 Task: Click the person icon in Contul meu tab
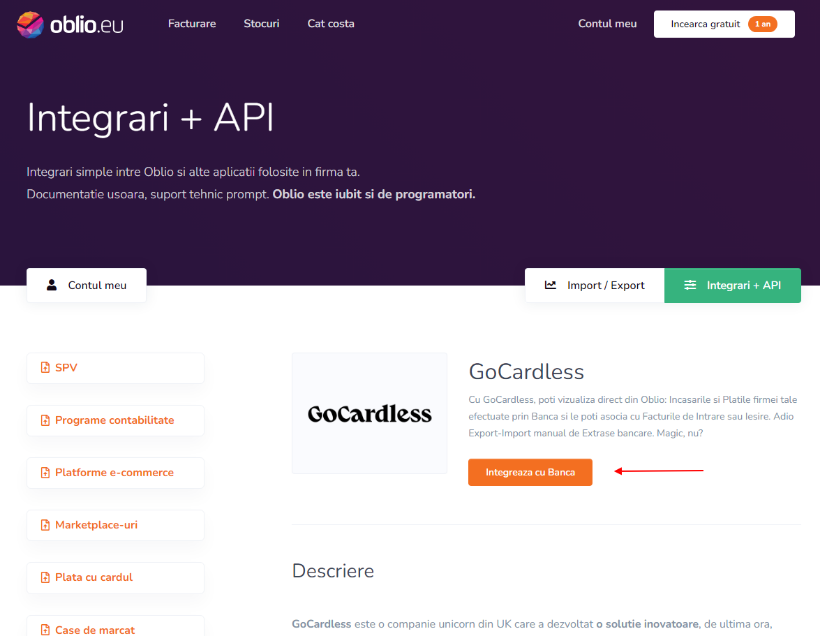(x=52, y=285)
